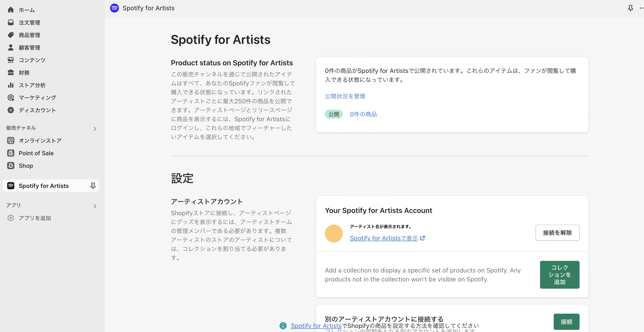
Task: Expand the 販売チャネル sales channels chevron
Action: pyautogui.click(x=95, y=129)
